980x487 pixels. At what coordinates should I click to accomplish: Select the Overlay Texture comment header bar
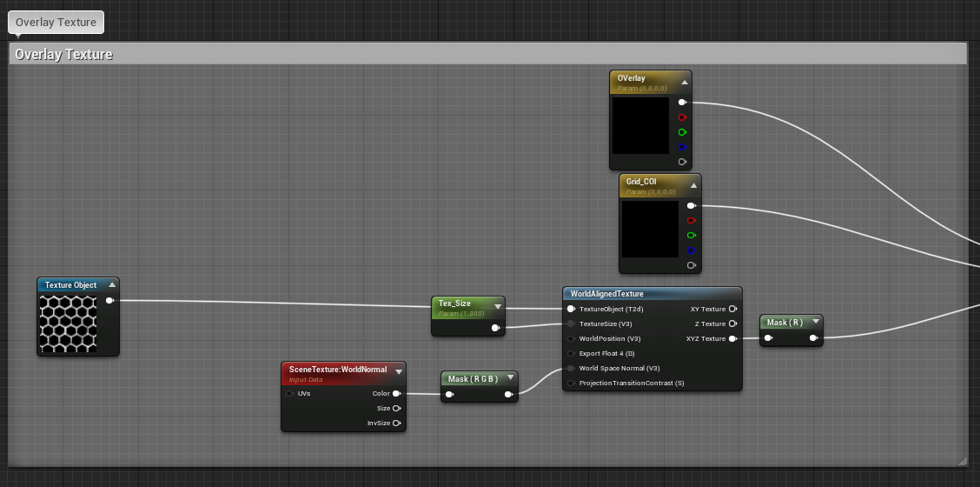point(488,54)
